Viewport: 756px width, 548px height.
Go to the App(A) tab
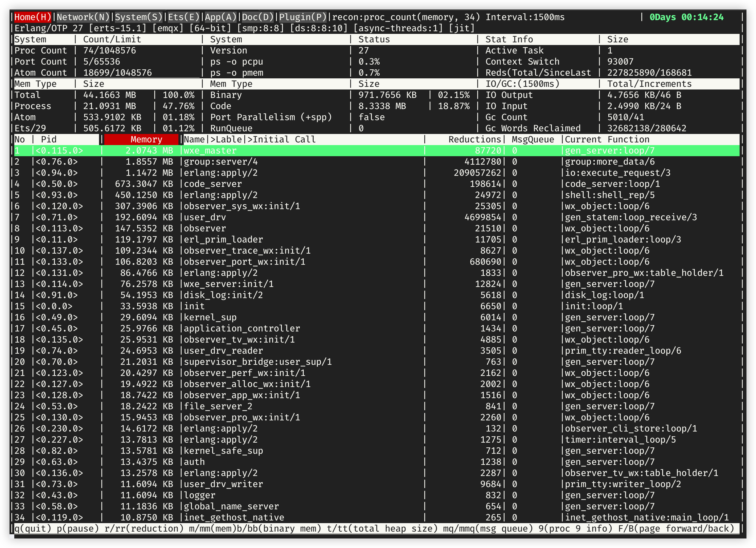(x=220, y=17)
